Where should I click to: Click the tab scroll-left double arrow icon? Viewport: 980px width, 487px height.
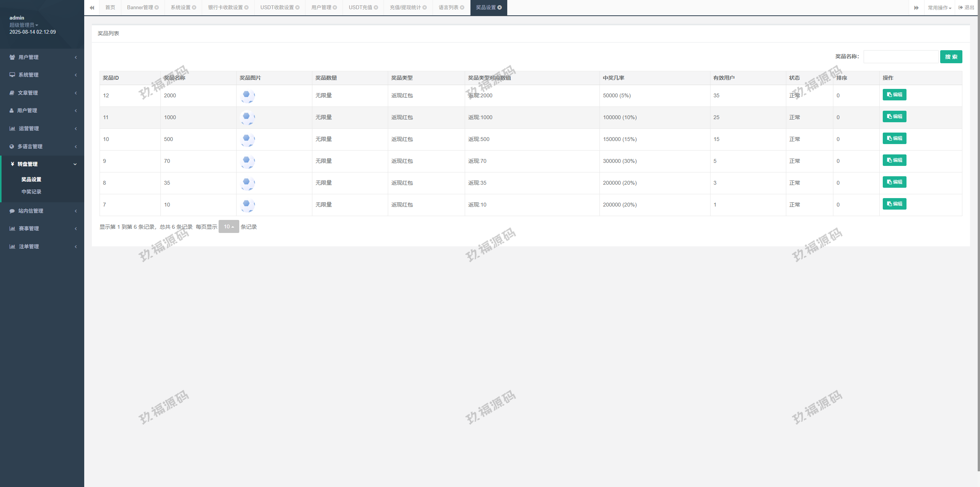tap(92, 8)
